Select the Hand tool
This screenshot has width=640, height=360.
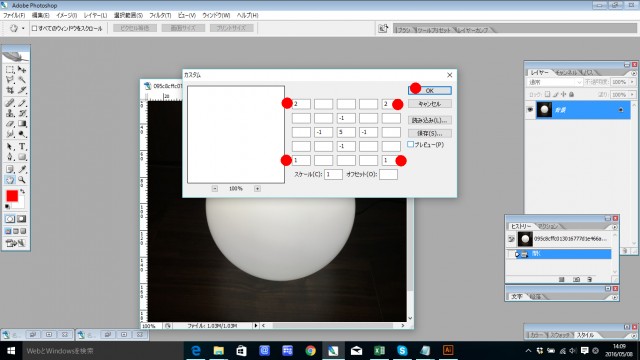(10, 180)
